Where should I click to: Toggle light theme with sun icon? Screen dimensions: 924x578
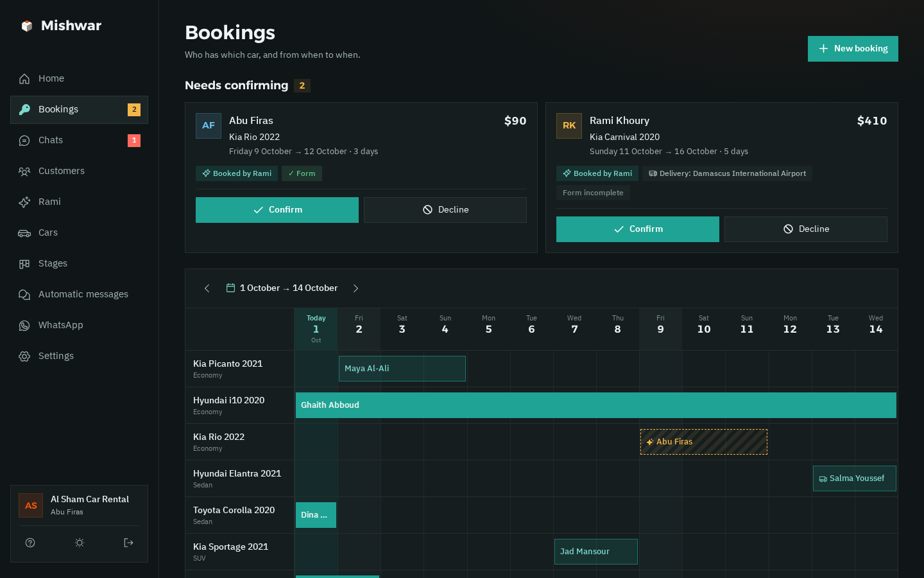click(x=80, y=543)
